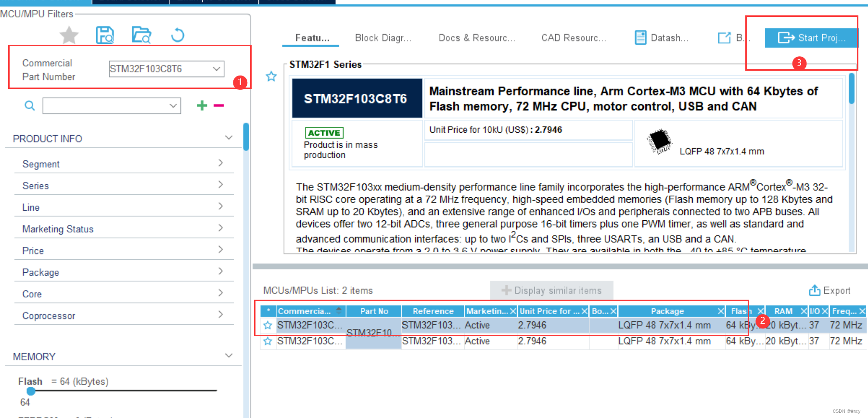Click the Flash slider handle at 64
The height and width of the screenshot is (418, 868).
(x=31, y=391)
